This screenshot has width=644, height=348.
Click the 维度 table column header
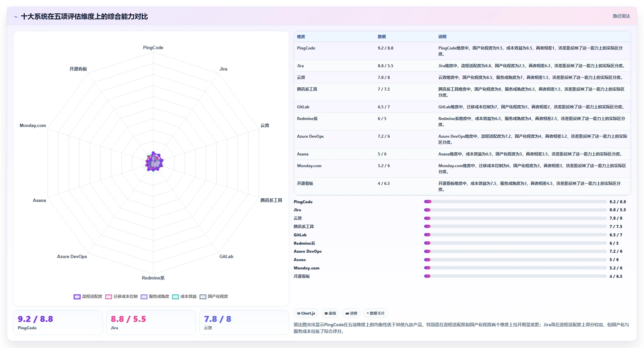301,37
